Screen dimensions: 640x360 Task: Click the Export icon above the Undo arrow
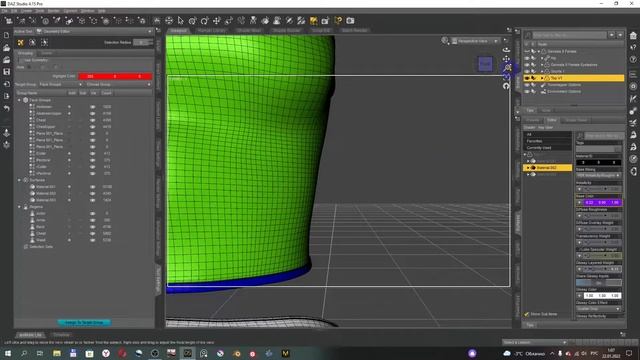(7, 96)
